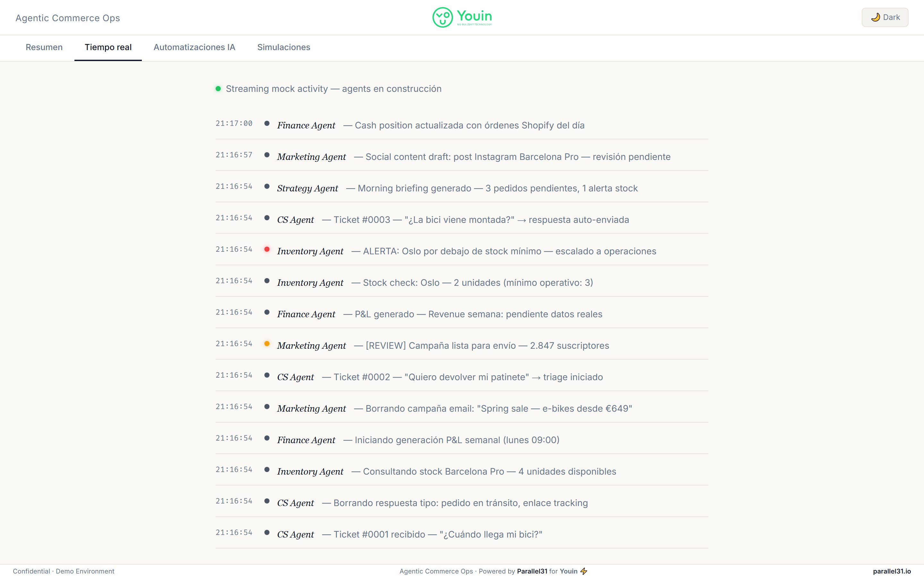This screenshot has height=578, width=924.
Task: Click Inventory Agent on ALERTA row
Action: (x=311, y=251)
